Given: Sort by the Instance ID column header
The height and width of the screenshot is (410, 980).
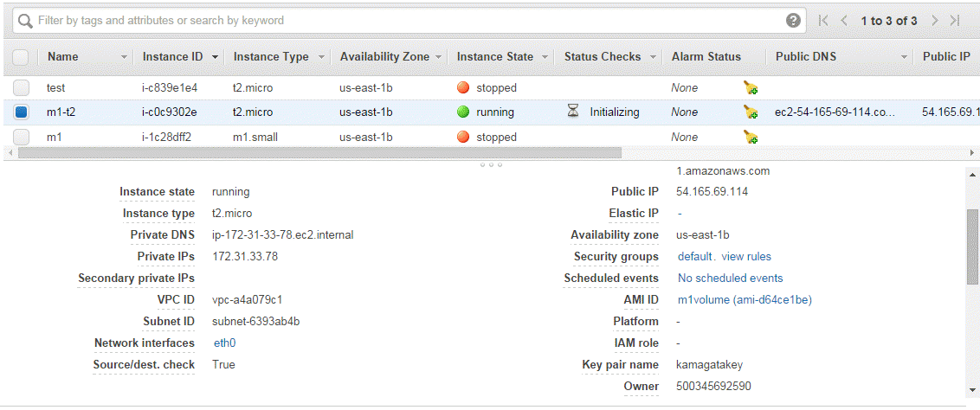Looking at the screenshot, I should (x=172, y=57).
